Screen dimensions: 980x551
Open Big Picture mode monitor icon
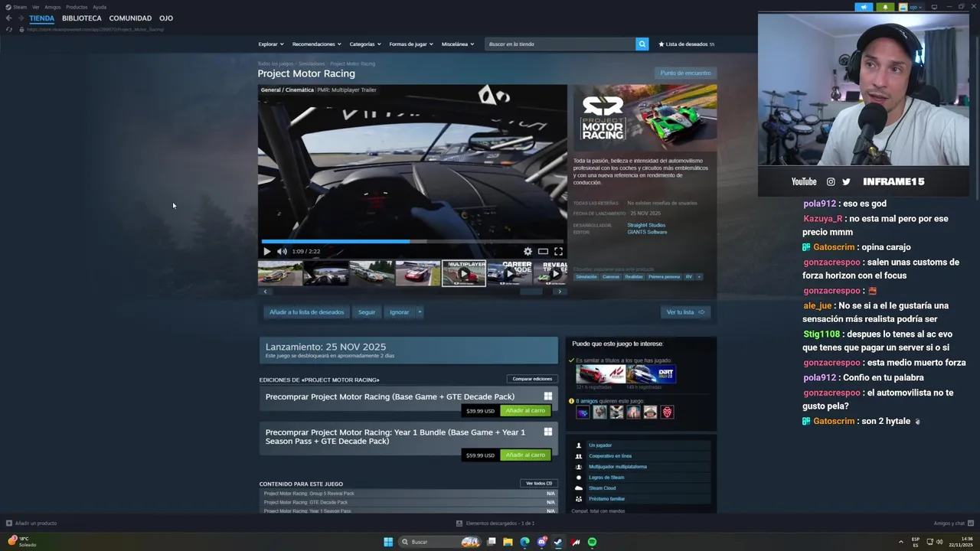point(933,7)
